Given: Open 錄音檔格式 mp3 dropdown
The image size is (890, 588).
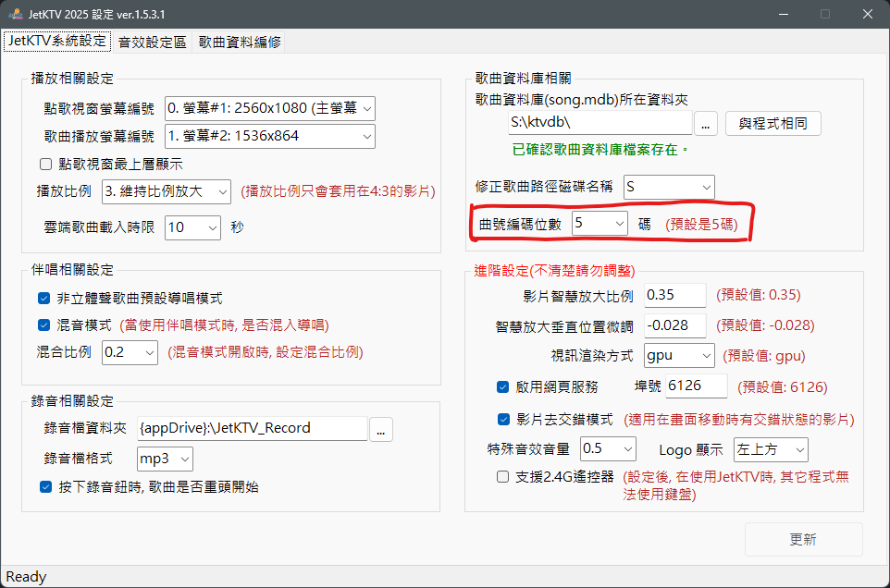Looking at the screenshot, I should (x=166, y=459).
